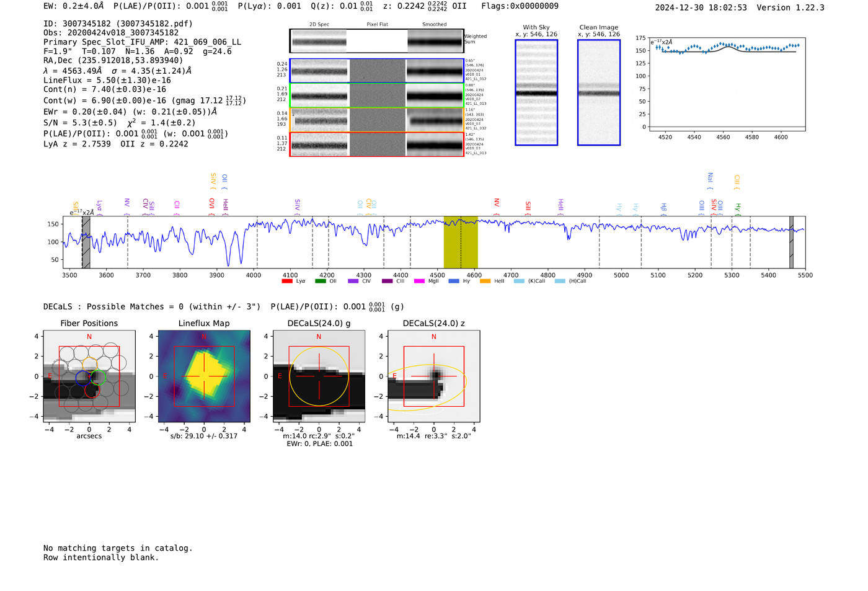This screenshot has height=591, width=868.
Task: Select the (H)CaII legend swatch
Action: 560,282
